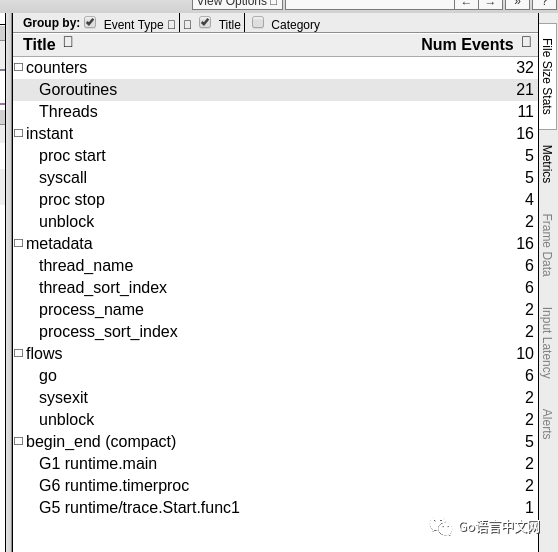The image size is (558, 552).
Task: Open the Alerts side tab
Action: point(547,424)
